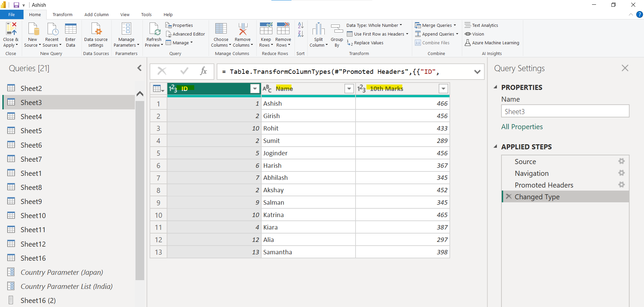Switch to the Transform ribbon tab
Viewport: 644px width, 307px height.
point(62,14)
